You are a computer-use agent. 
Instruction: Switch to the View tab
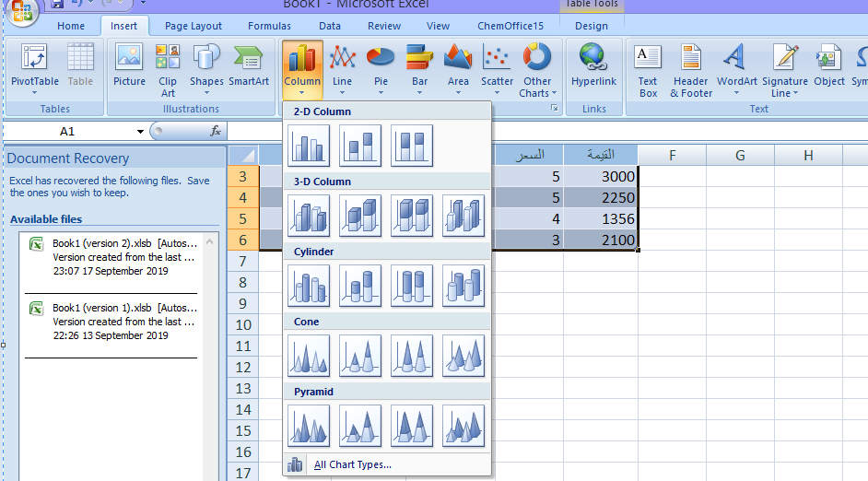438,26
